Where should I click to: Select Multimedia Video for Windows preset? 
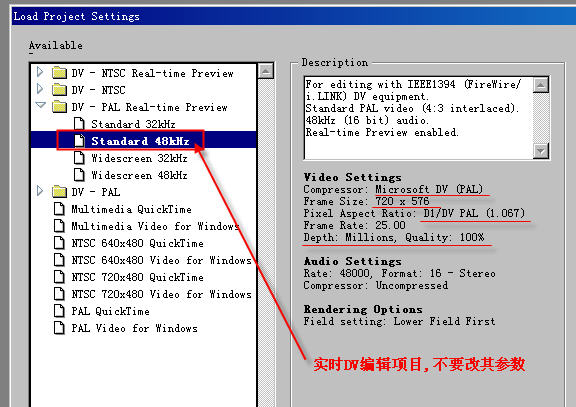pos(155,226)
